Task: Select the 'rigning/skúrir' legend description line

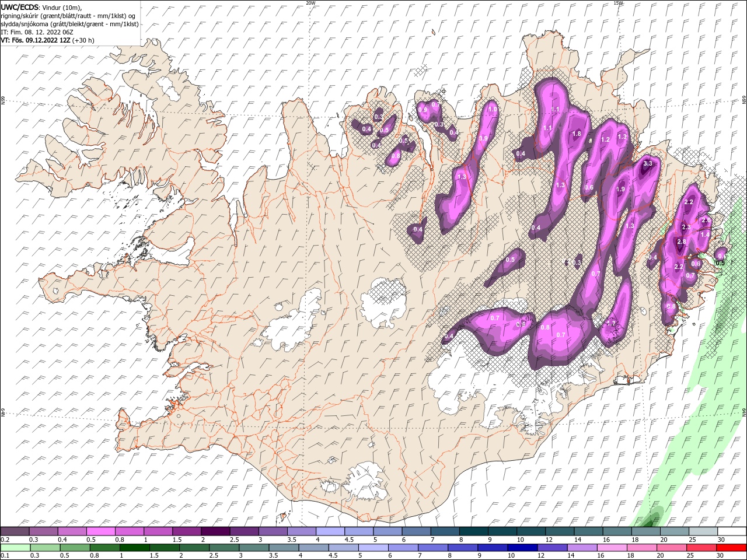Action: [68, 16]
